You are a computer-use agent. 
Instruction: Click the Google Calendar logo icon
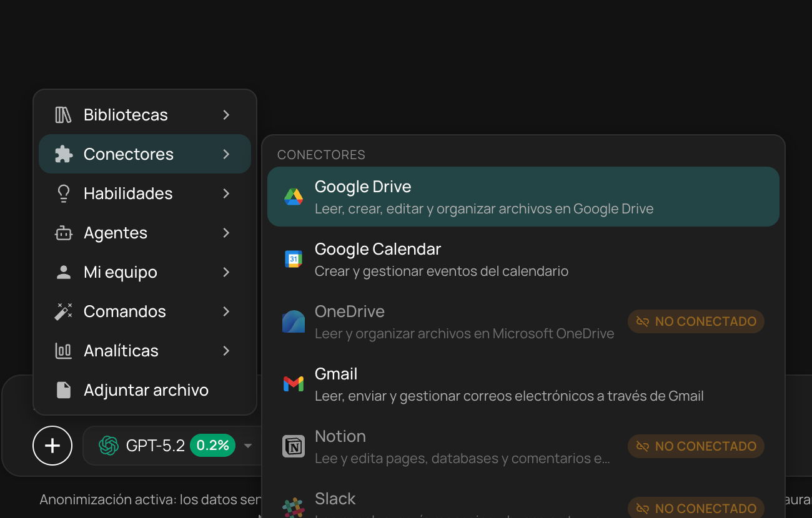294,259
